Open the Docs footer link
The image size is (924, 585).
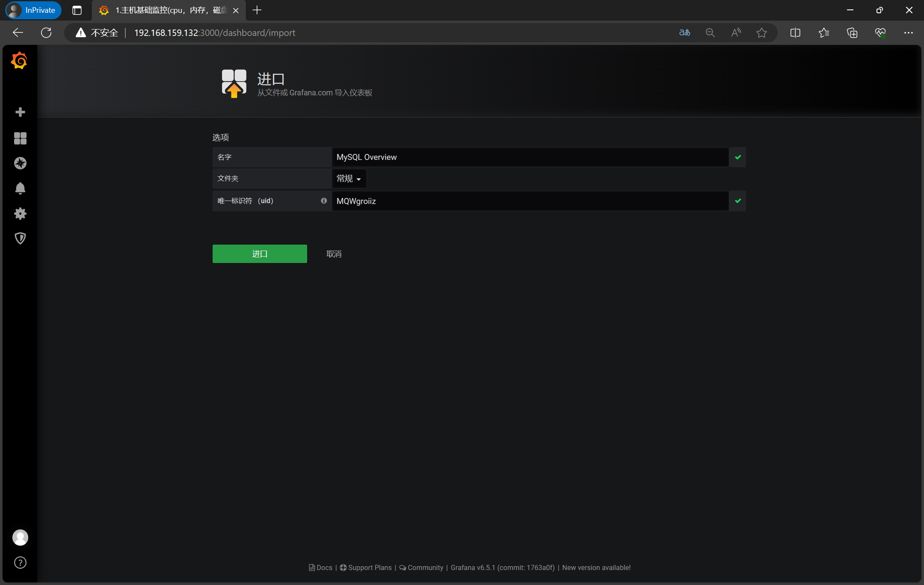point(324,567)
